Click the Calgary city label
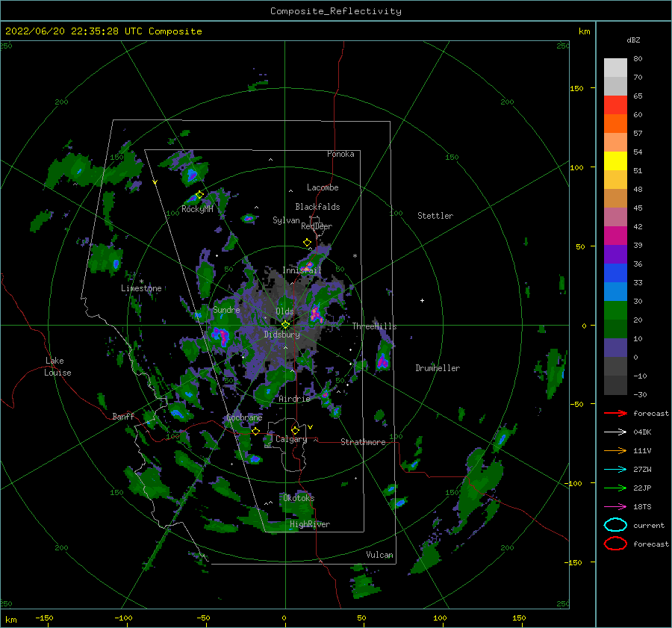The image size is (672, 628). point(291,439)
